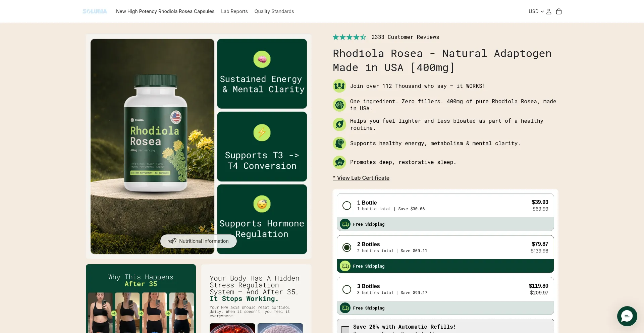Enable the Automatic Refills checkbox
Viewport: 644px width, 333px height.
point(345,330)
